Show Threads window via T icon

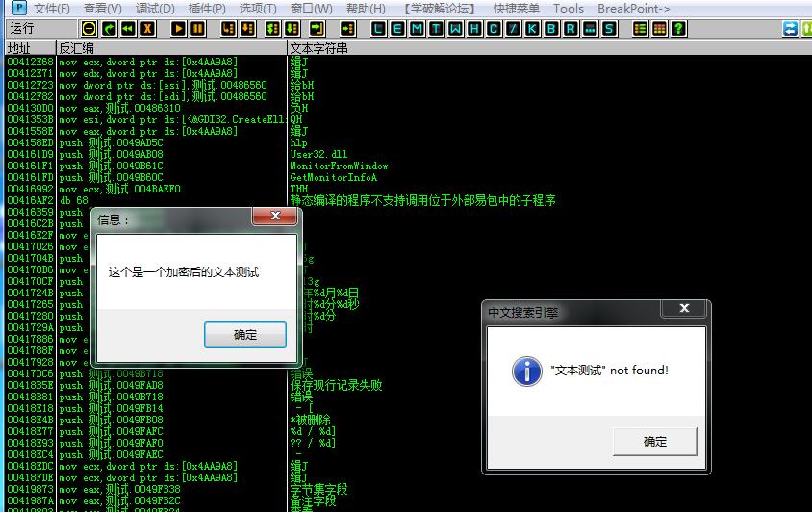pos(435,29)
